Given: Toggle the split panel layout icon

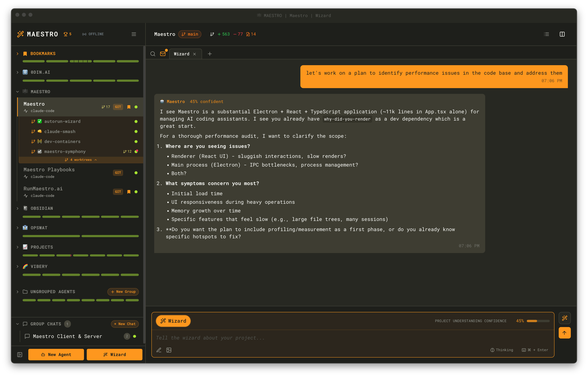Looking at the screenshot, I should pos(562,34).
